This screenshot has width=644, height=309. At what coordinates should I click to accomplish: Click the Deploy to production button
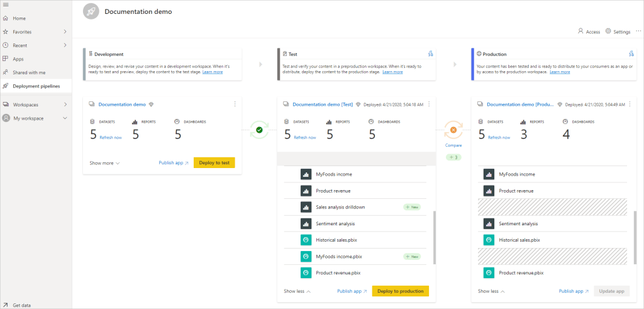click(400, 291)
